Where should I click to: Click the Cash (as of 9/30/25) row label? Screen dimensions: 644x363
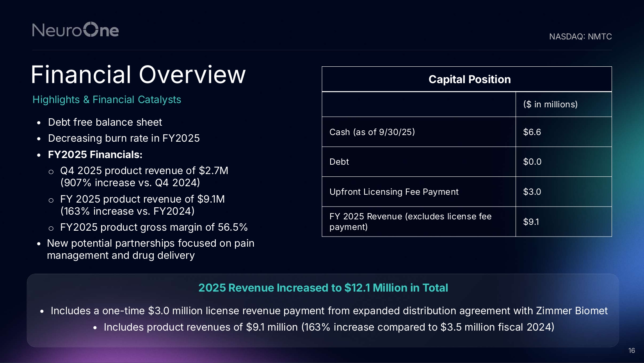(x=372, y=132)
